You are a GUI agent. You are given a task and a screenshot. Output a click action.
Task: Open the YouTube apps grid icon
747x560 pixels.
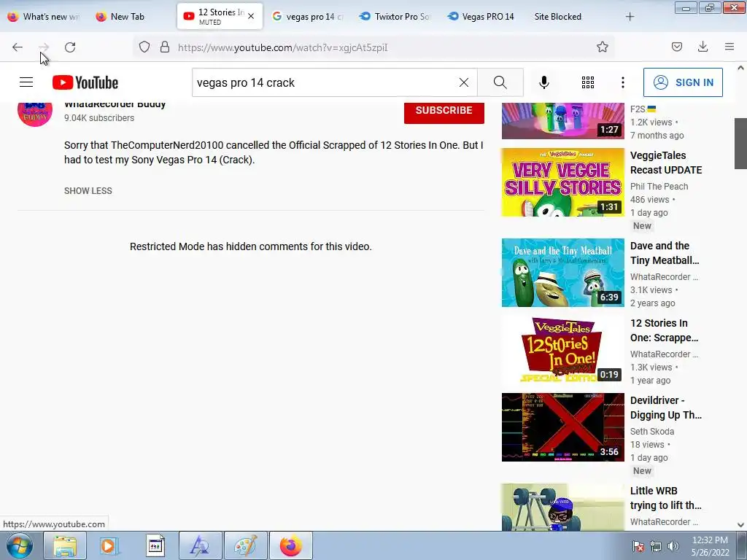(x=588, y=82)
